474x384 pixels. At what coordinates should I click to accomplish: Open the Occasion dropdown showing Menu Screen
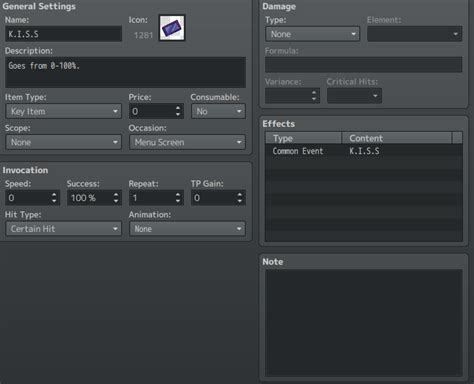pos(187,142)
